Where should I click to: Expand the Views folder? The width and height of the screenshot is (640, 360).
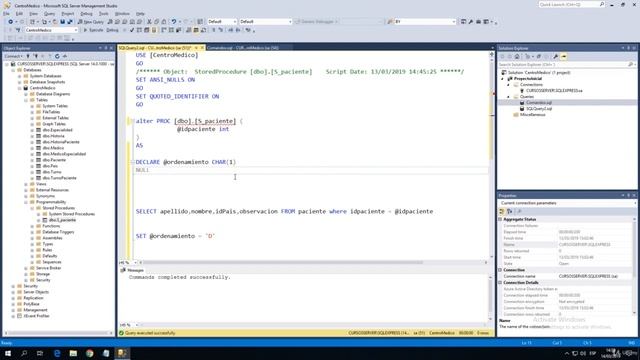click(x=26, y=184)
